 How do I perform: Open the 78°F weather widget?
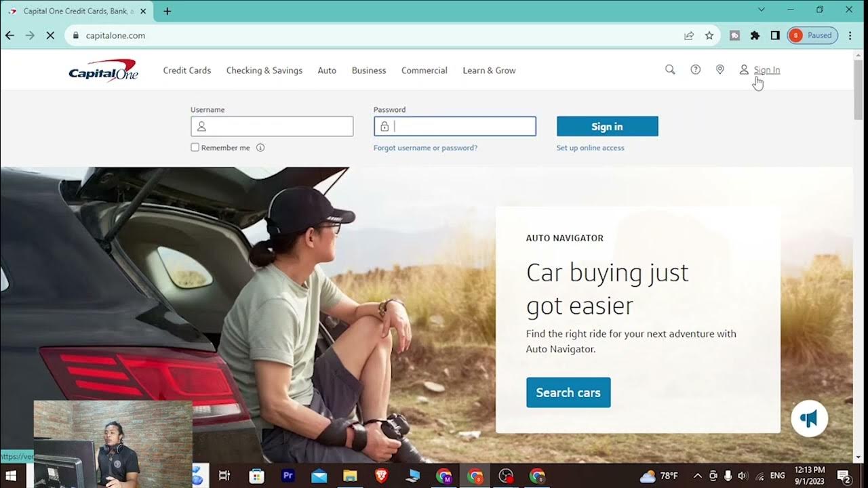(x=658, y=476)
